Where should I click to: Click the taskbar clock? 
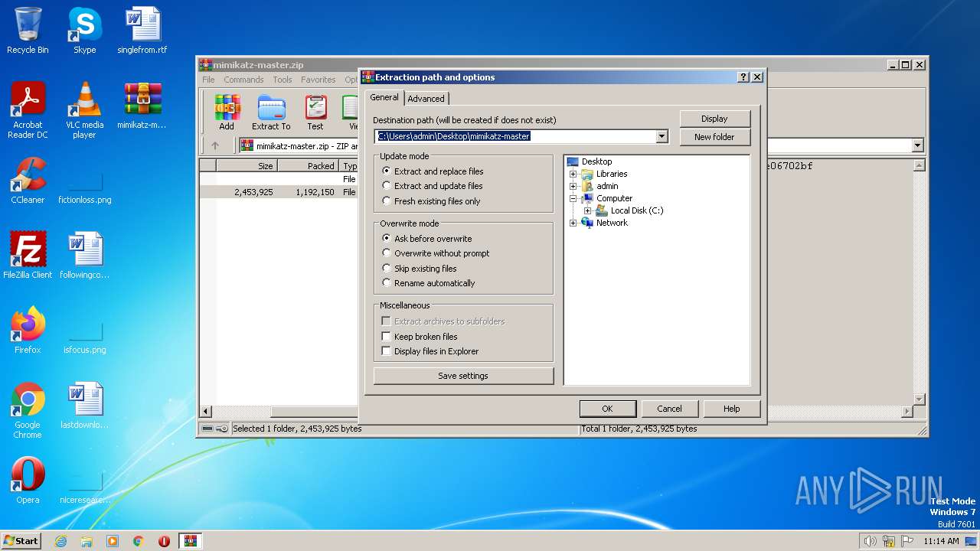(x=941, y=541)
